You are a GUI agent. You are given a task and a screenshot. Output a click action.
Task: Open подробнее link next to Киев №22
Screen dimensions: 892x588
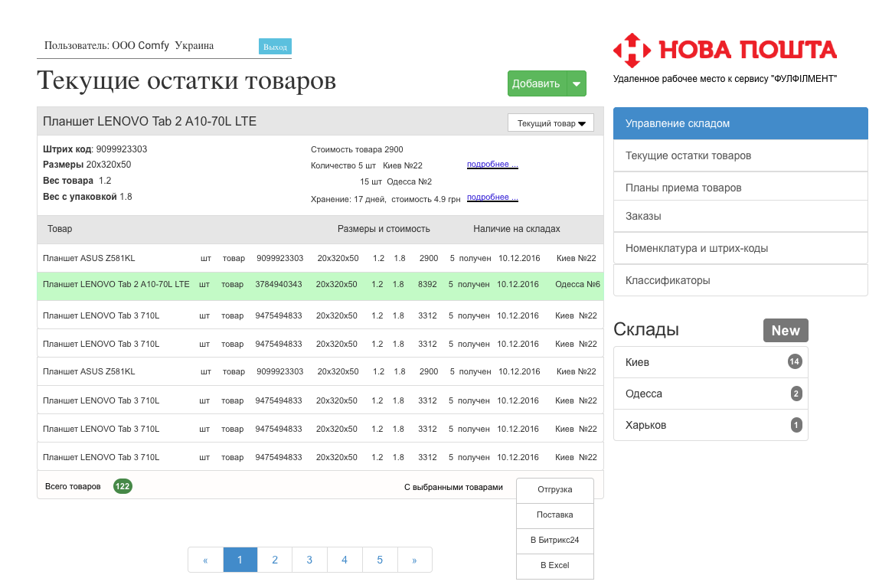tap(492, 165)
